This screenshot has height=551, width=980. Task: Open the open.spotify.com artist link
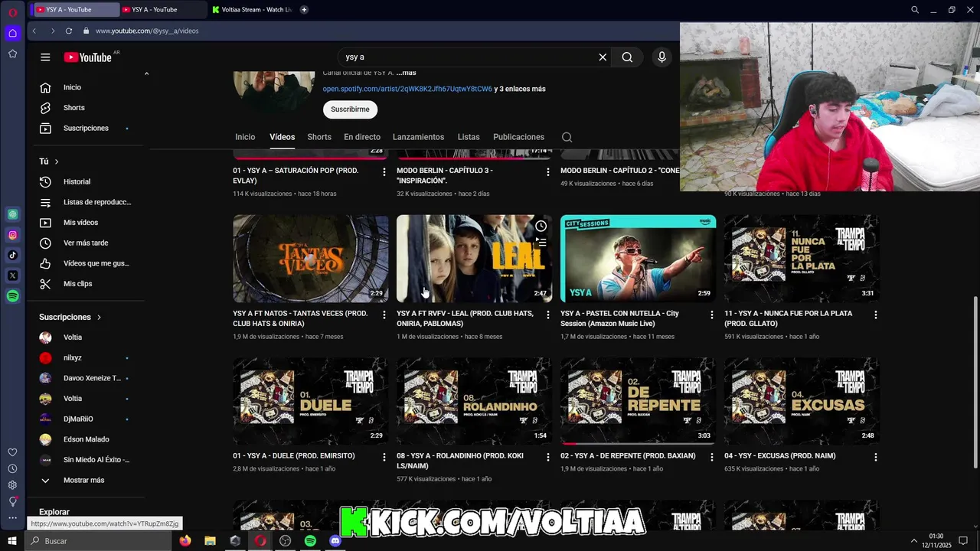[407, 89]
